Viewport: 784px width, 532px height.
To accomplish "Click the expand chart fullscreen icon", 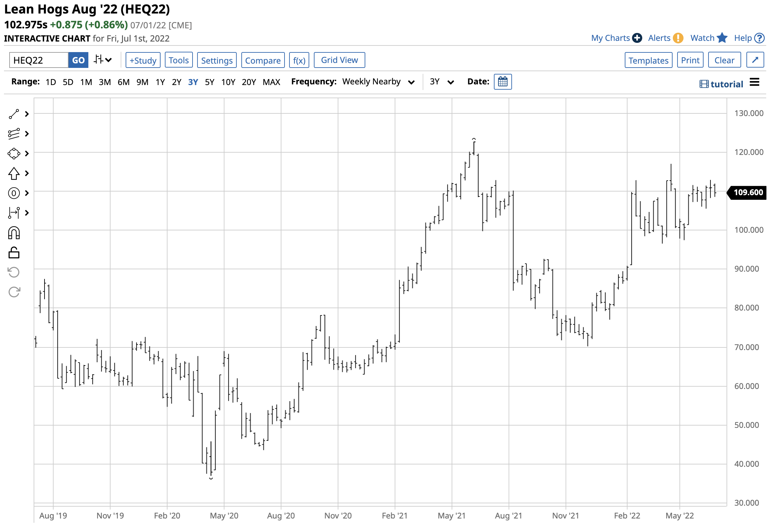I will tap(755, 60).
